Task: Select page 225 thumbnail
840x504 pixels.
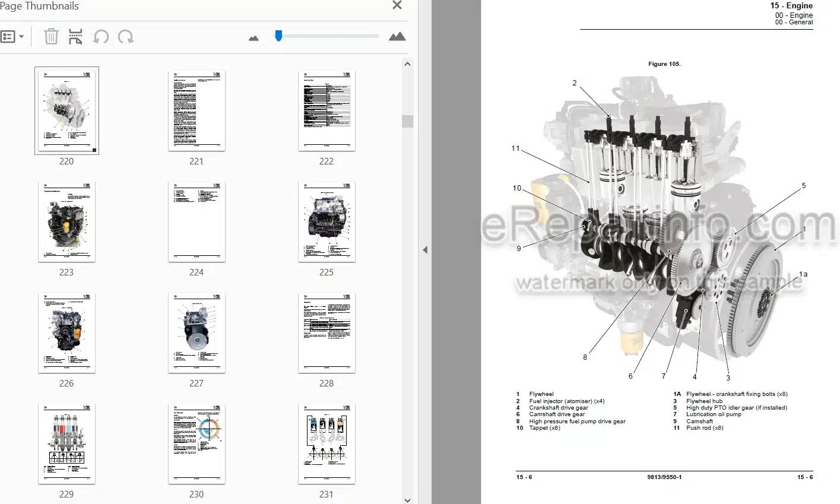Action: pyautogui.click(x=327, y=221)
